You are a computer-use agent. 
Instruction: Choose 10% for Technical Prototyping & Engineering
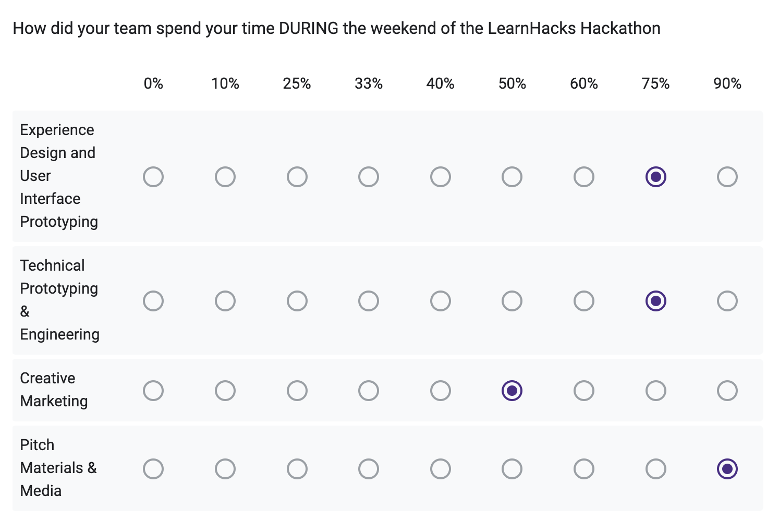(225, 301)
